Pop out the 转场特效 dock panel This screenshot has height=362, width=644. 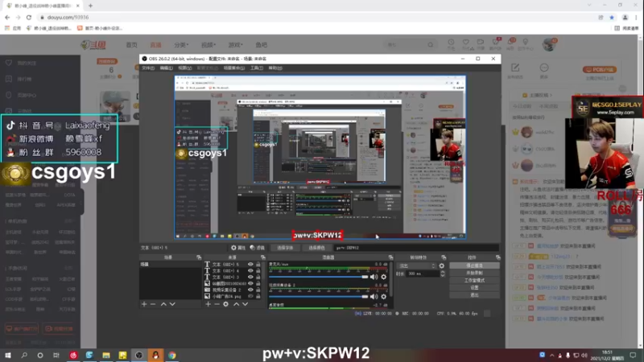click(444, 257)
